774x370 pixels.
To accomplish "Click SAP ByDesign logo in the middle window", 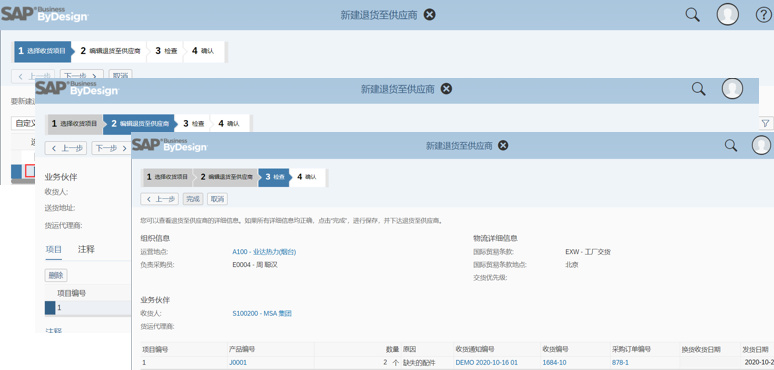I will tap(77, 88).
